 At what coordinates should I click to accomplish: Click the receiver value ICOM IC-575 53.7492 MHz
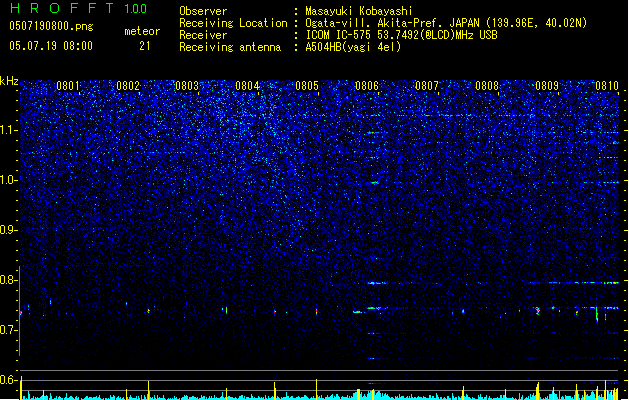(402, 35)
